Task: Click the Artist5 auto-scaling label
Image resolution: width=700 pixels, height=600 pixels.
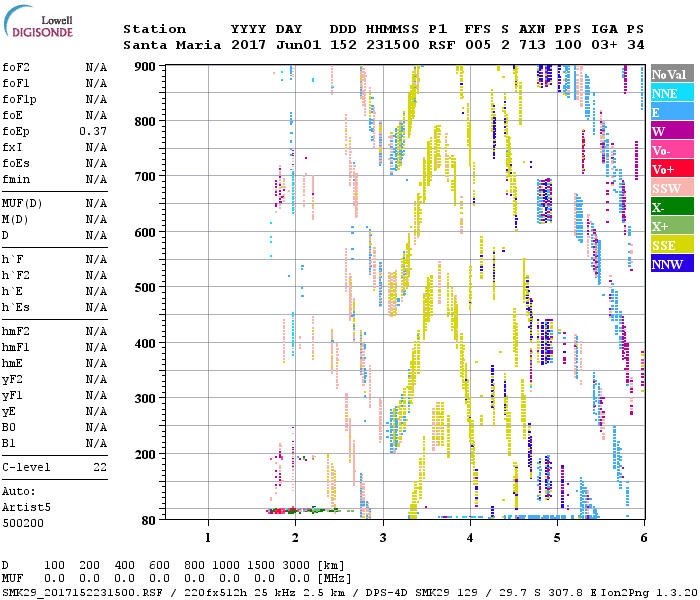Action: 26,508
